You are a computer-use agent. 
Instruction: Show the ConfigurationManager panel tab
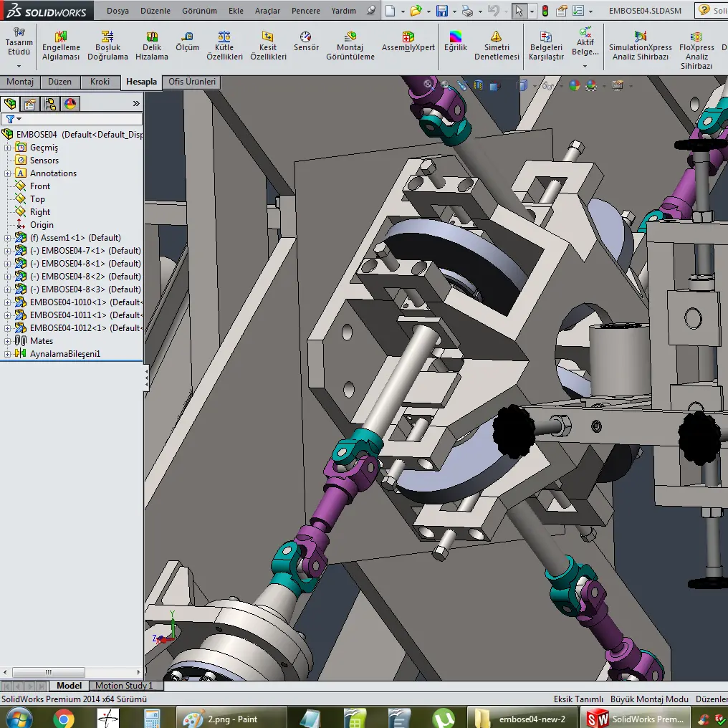[x=50, y=103]
